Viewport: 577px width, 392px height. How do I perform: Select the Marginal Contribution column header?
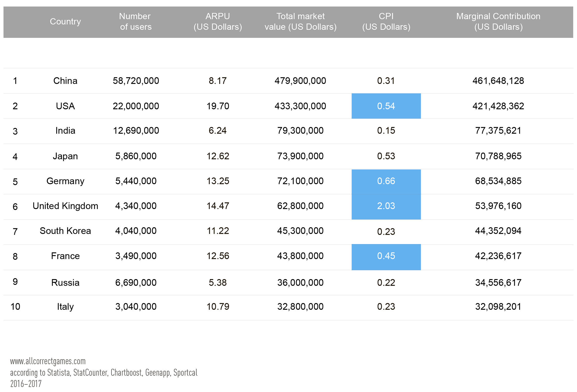498,22
